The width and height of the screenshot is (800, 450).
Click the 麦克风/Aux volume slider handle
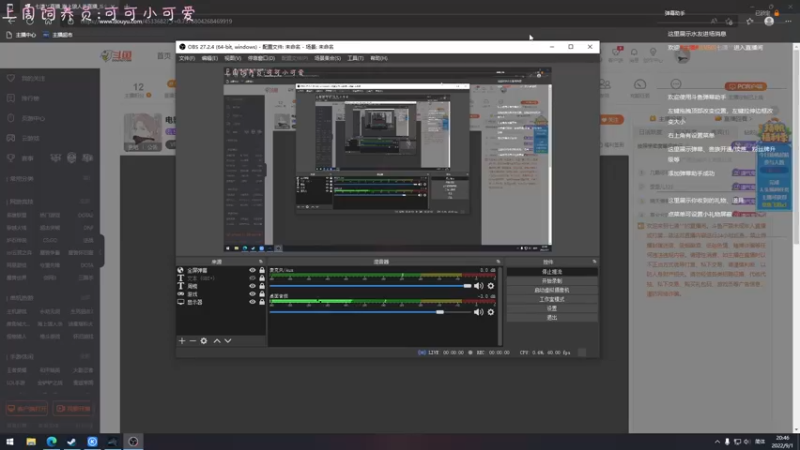467,286
